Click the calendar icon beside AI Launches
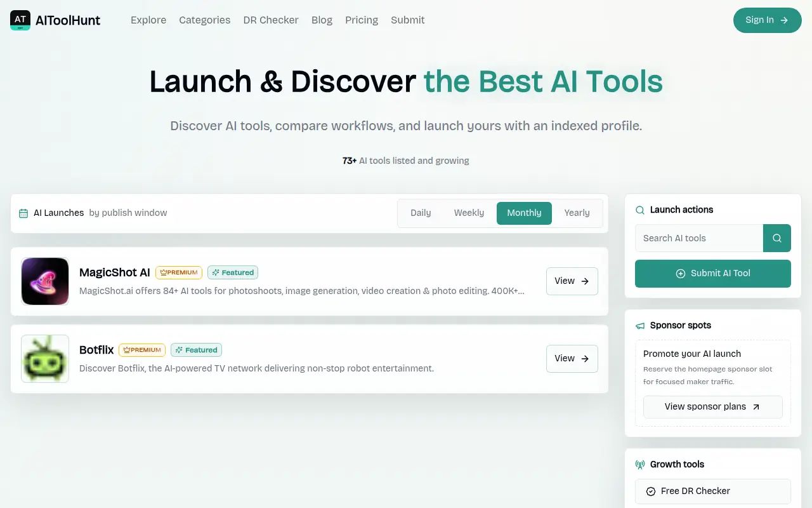Viewport: 812px width, 508px height. [23, 213]
